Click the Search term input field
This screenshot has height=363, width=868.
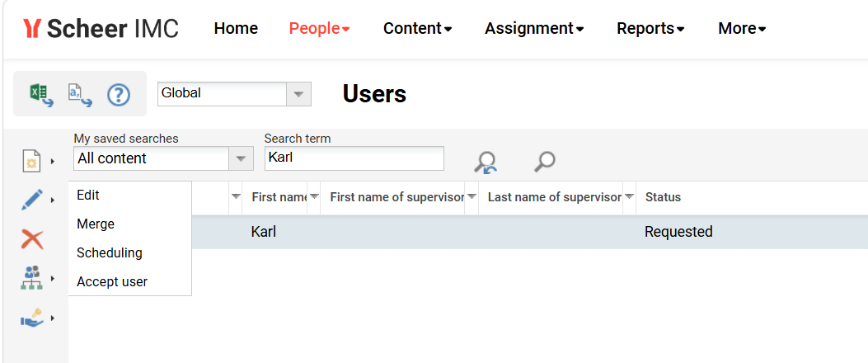point(354,158)
